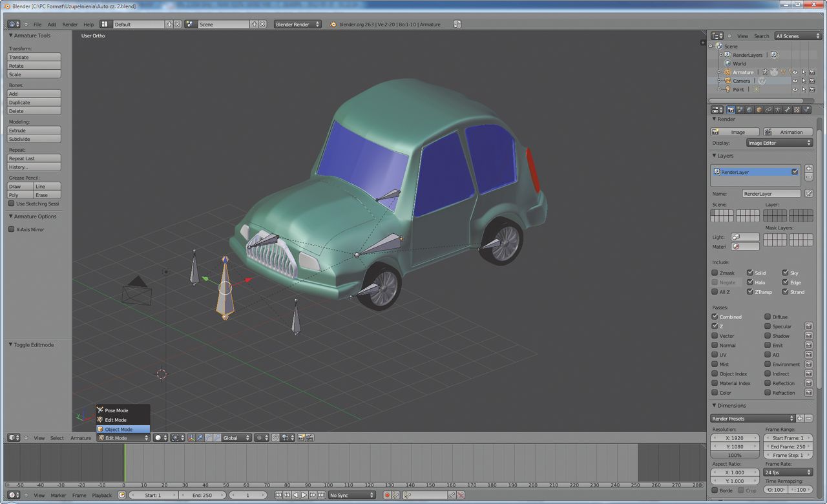Click the timeline keyframe record button
827x504 pixels.
click(x=387, y=495)
